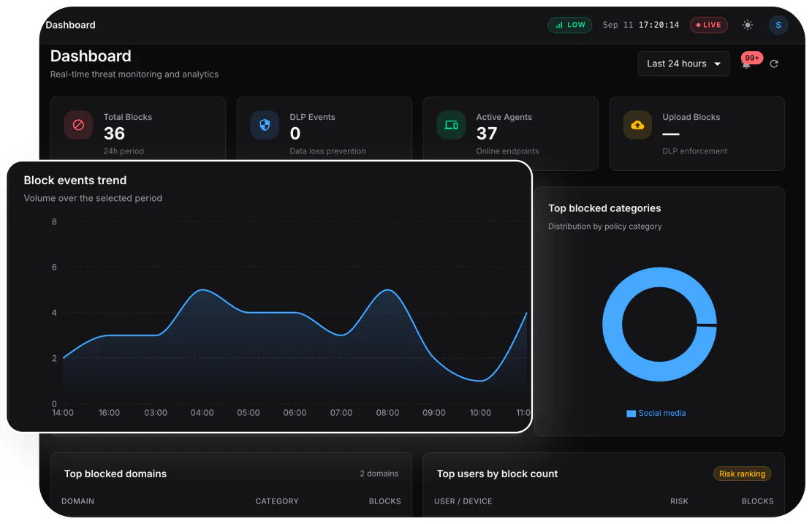812x524 pixels.
Task: Sort by BLOCKS in Top users table
Action: point(758,501)
